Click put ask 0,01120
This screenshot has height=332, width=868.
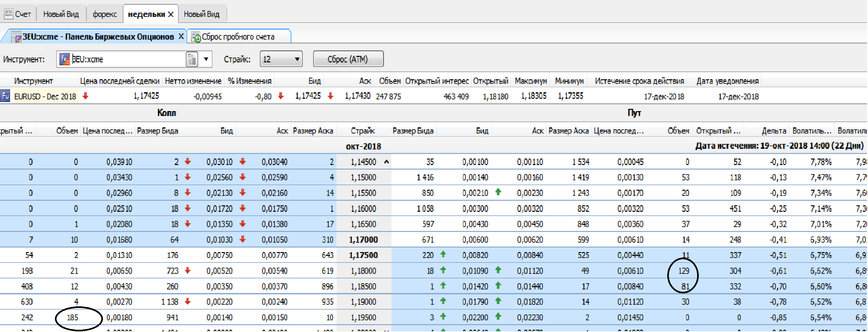(x=530, y=271)
